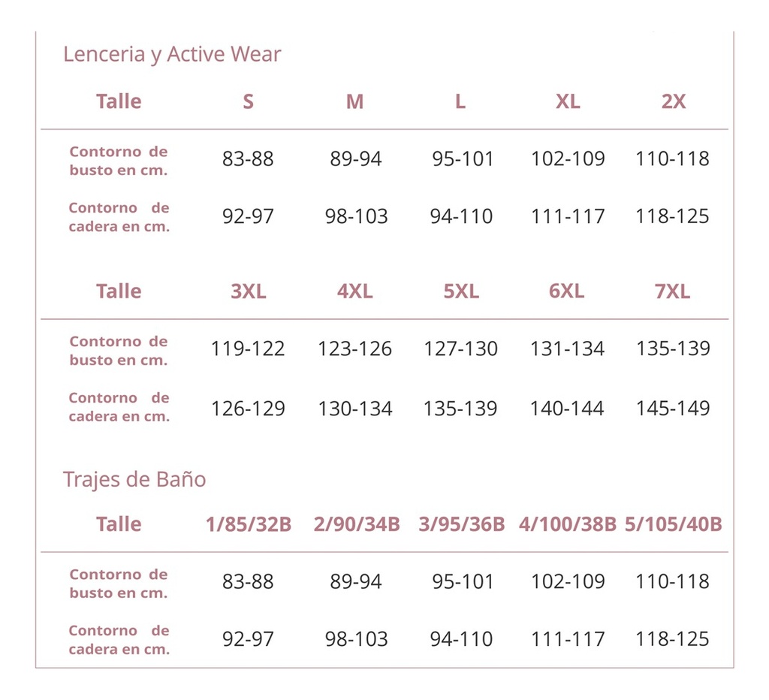Click the XL size column header
This screenshot has height=700, width=769.
[568, 101]
